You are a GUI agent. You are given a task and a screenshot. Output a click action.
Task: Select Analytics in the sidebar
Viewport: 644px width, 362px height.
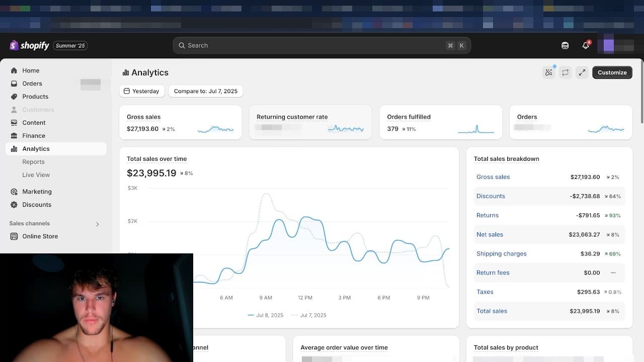point(56,149)
